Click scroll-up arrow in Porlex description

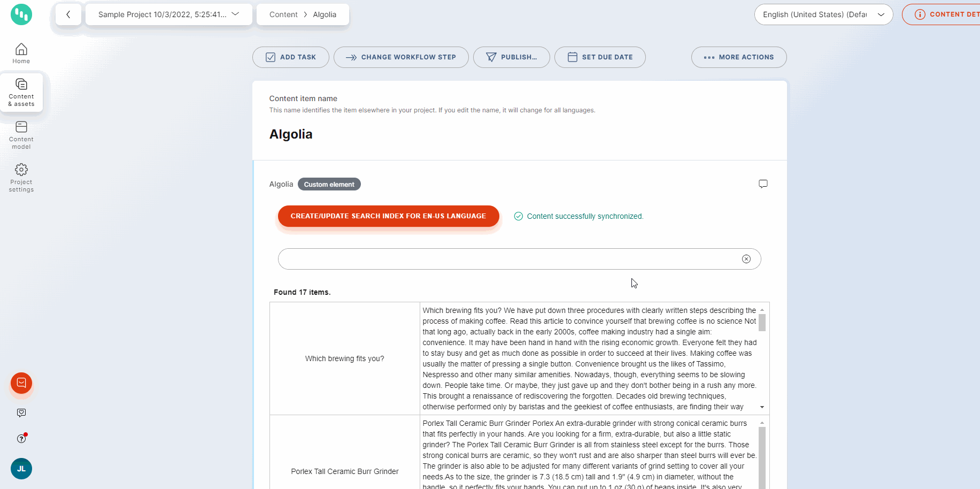click(x=762, y=423)
